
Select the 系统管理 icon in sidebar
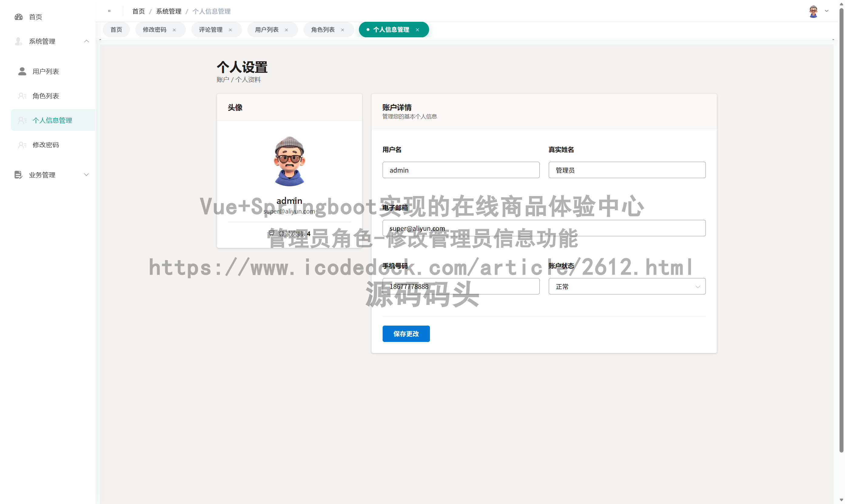click(19, 41)
